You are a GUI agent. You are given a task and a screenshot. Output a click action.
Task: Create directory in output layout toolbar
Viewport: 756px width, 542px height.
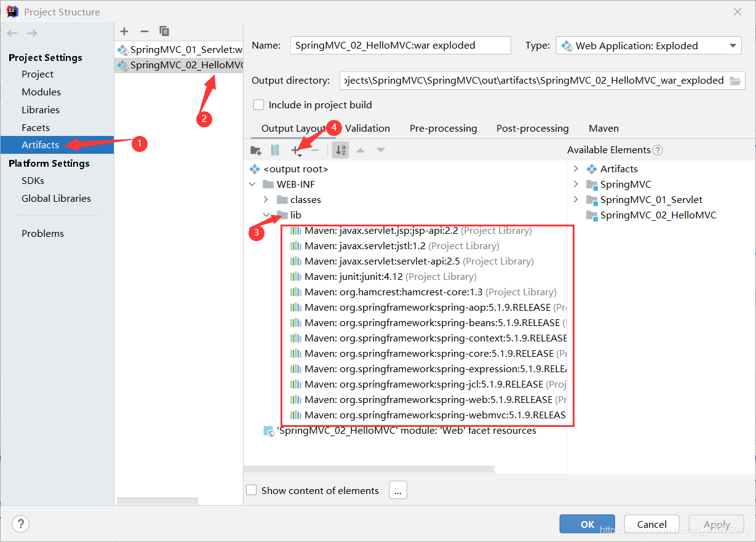coord(256,150)
